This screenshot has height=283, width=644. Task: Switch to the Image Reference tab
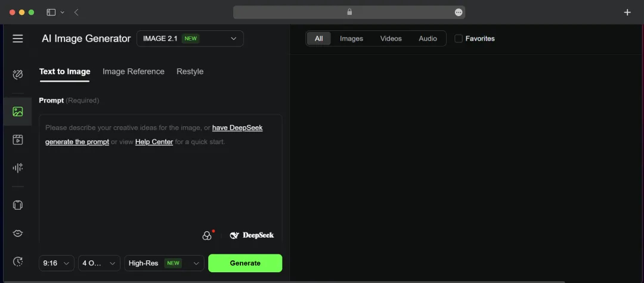(134, 71)
